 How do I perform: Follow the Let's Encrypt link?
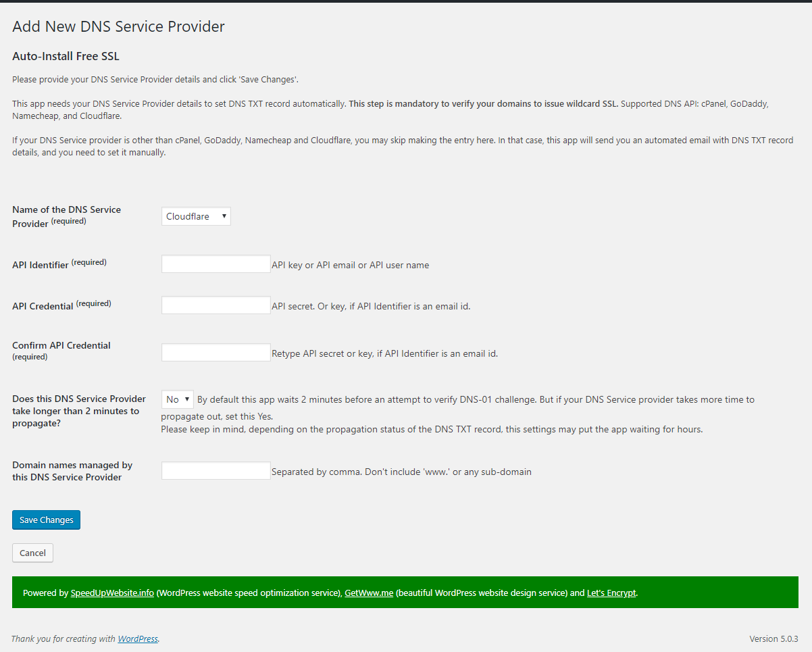coord(611,593)
